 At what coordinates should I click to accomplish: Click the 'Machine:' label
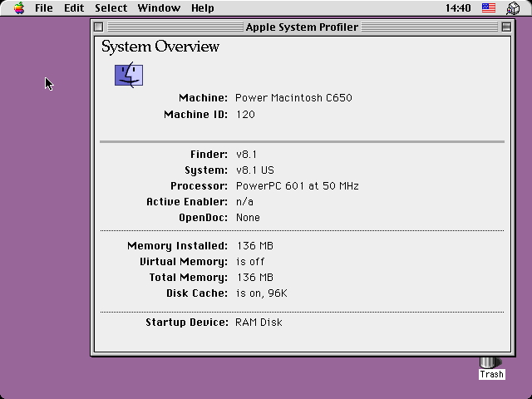pyautogui.click(x=203, y=98)
